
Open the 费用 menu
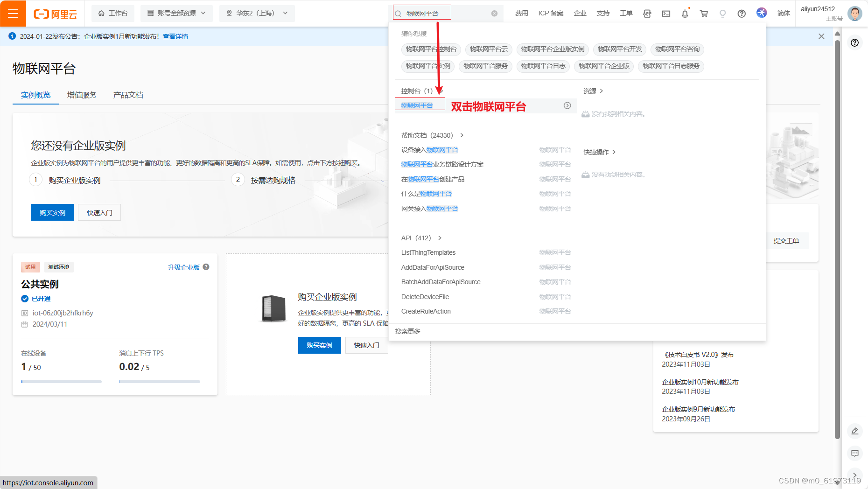(x=521, y=13)
